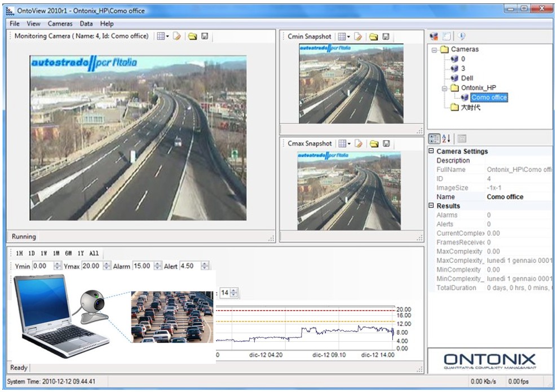Screen dimensions: 557x392
Task: Switch the property grid to categorized view
Action: (x=434, y=138)
